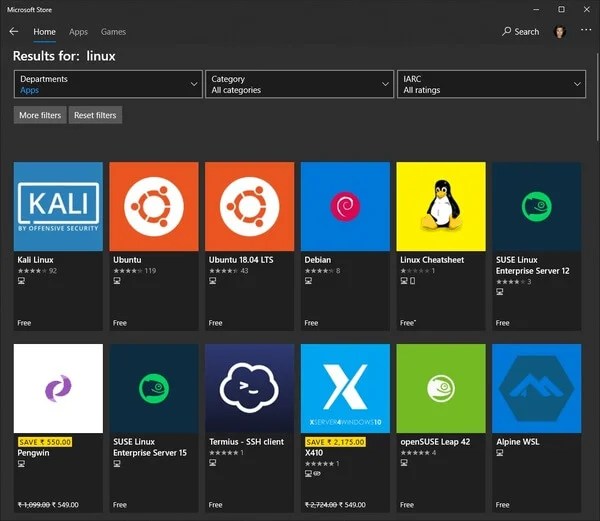
Task: Click PC device icon under Alpine WSL
Action: (x=500, y=453)
